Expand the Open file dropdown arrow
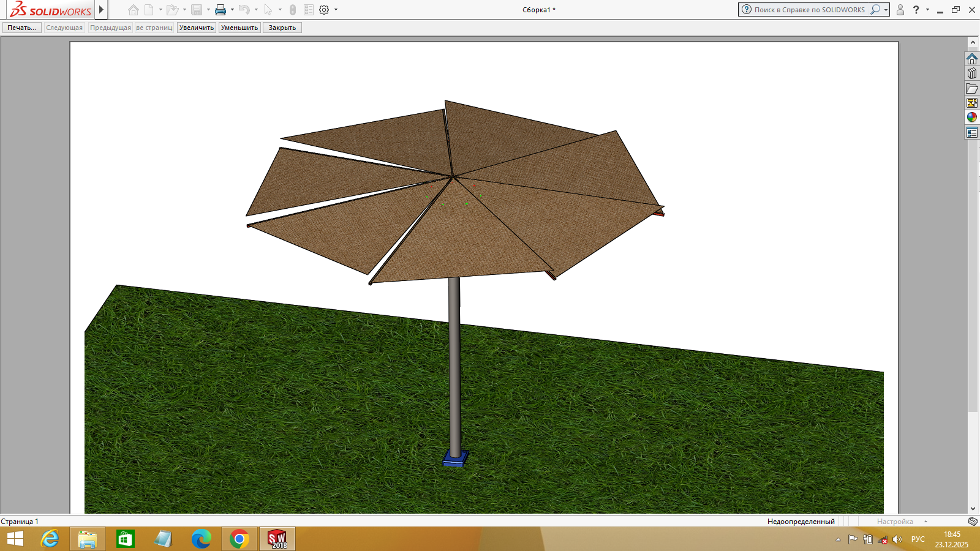The height and width of the screenshot is (551, 980). (184, 10)
